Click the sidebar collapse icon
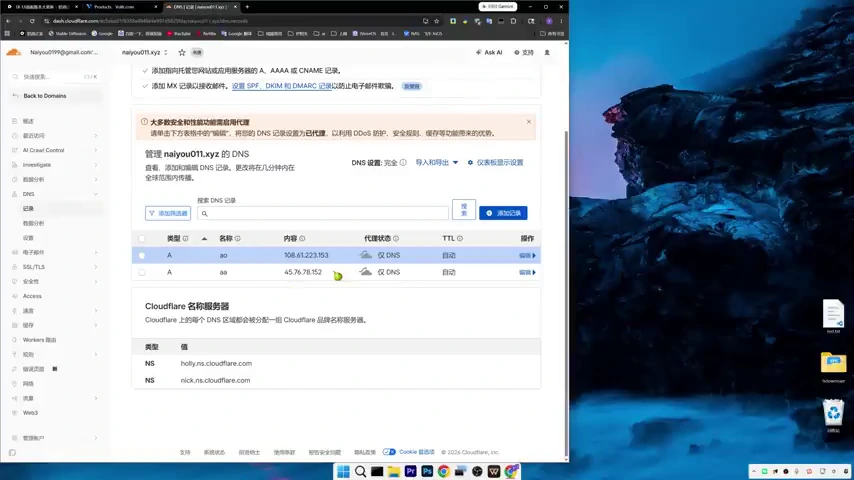Viewport: 854px width, 480px height. pyautogui.click(x=13, y=453)
